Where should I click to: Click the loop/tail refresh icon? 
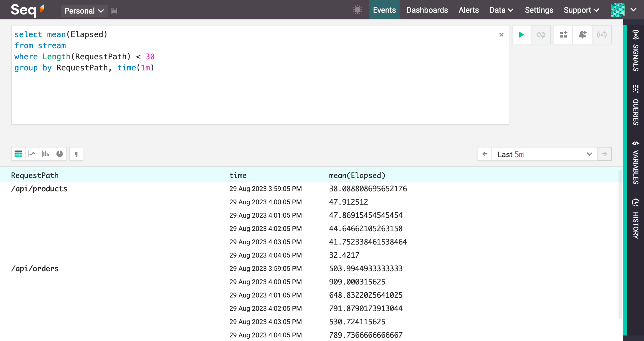tap(541, 35)
